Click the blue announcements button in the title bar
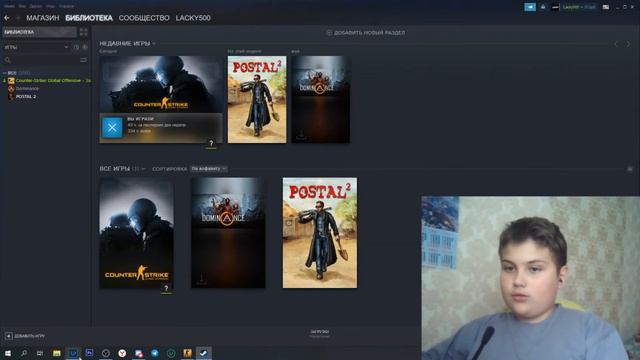 point(530,7)
